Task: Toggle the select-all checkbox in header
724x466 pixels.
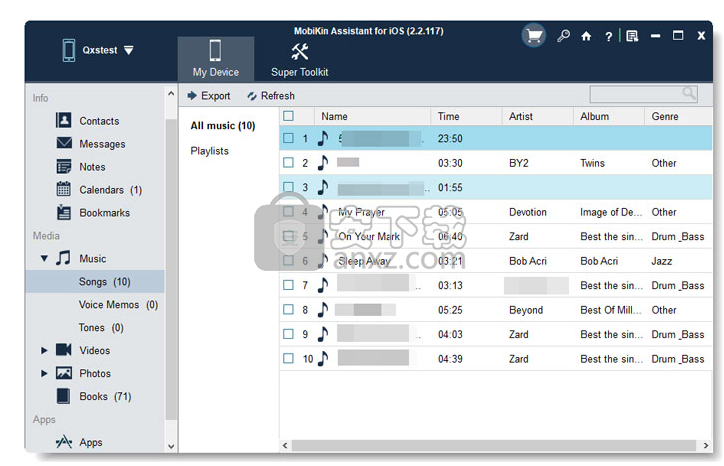Action: click(x=289, y=116)
